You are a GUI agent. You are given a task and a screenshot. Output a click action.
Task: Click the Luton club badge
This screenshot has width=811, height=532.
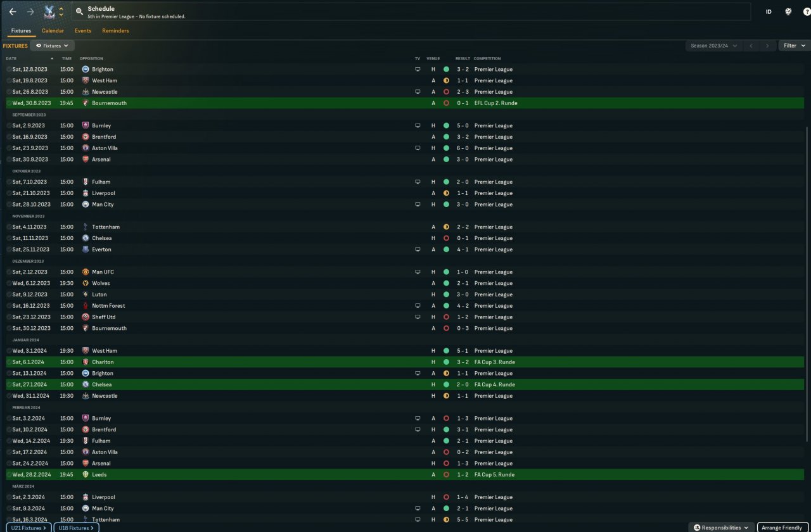(86, 294)
